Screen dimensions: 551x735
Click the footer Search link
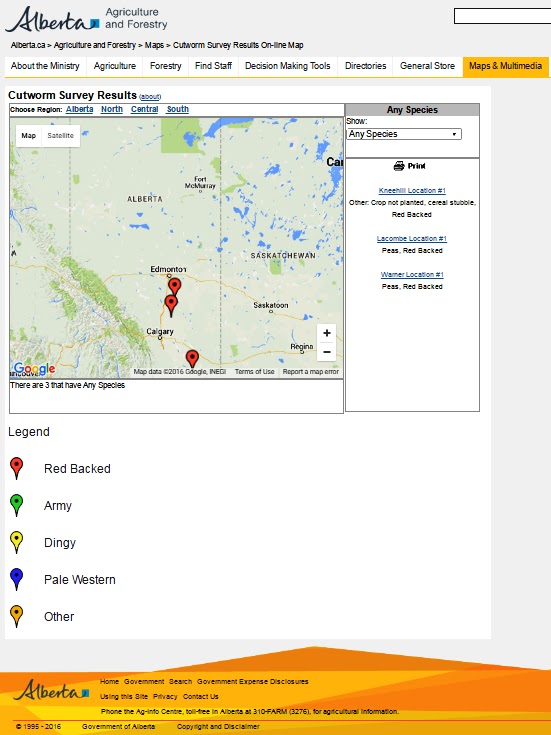(181, 682)
